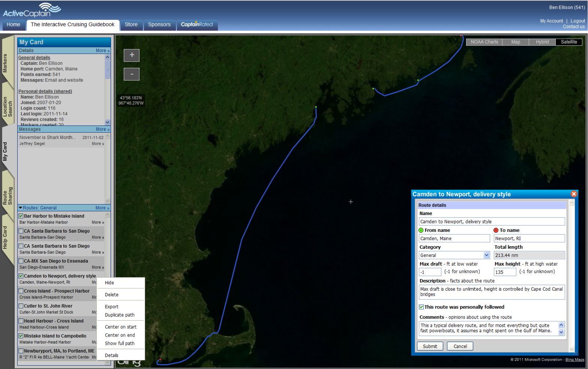Image resolution: width=588 pixels, height=369 pixels.
Task: Click the From name field Camden, Maine
Action: 454,239
